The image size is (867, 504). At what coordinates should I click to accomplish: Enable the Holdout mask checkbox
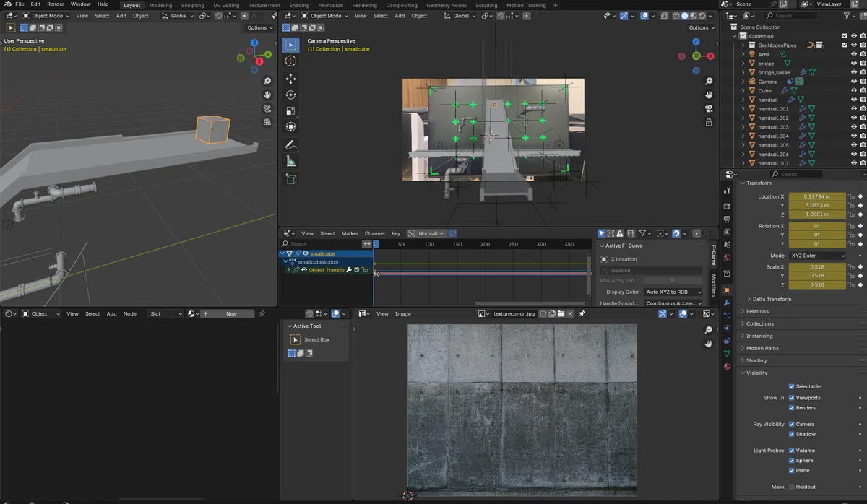(x=792, y=487)
